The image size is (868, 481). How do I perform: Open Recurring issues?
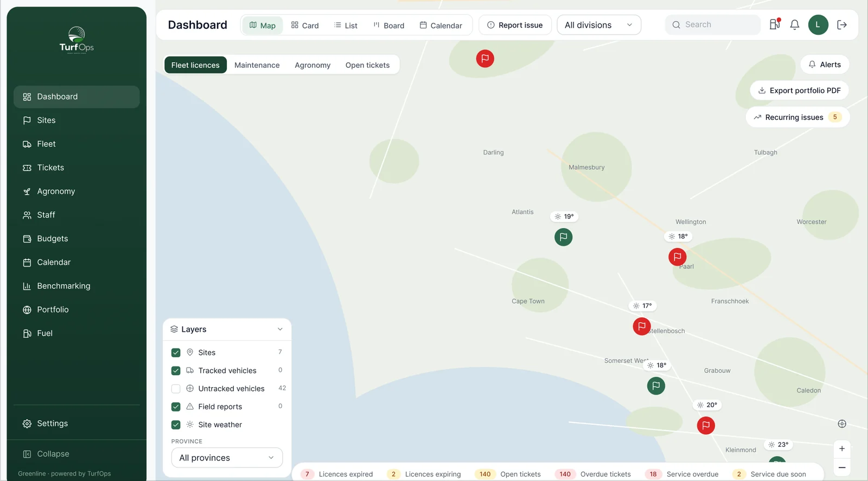click(x=797, y=117)
